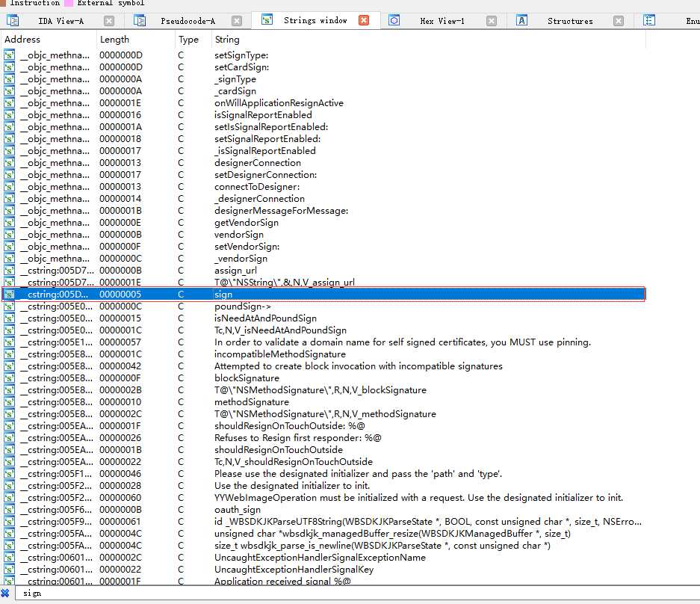Close the IDA View-A tab
This screenshot has height=604, width=700.
(x=109, y=21)
